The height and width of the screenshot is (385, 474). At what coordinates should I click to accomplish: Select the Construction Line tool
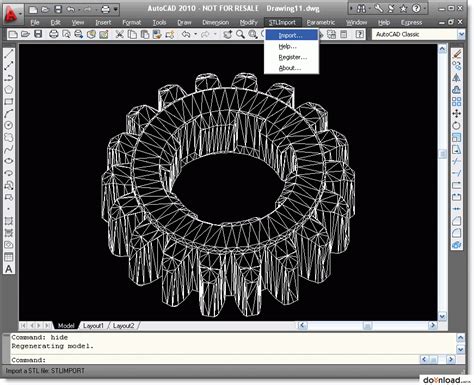9,66
